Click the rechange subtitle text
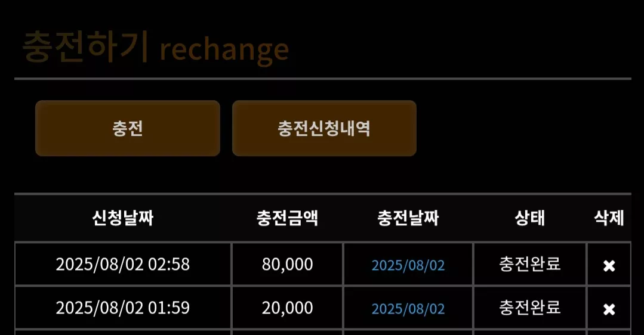The height and width of the screenshot is (335, 644). point(224,51)
